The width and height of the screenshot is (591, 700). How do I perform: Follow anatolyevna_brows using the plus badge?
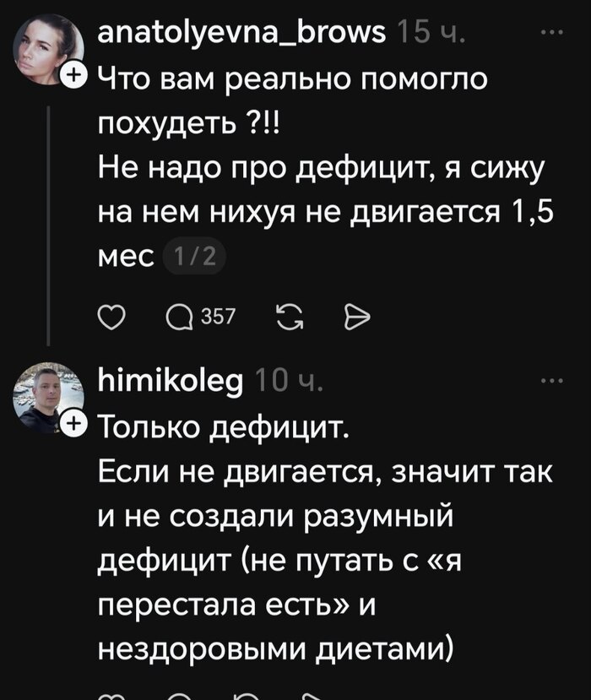tap(73, 76)
